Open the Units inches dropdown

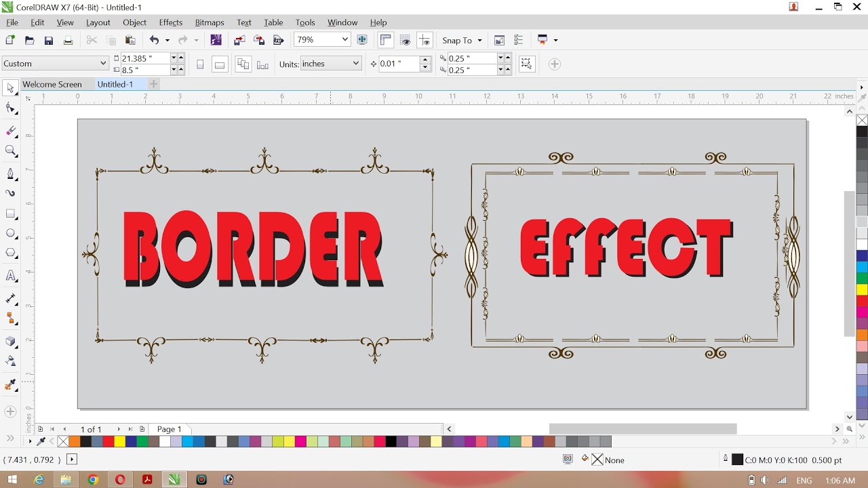click(356, 64)
